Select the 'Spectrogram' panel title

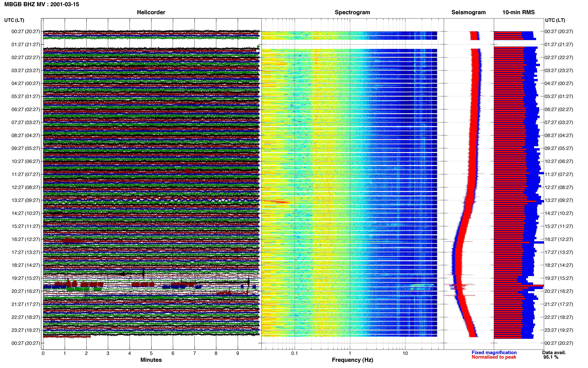352,12
